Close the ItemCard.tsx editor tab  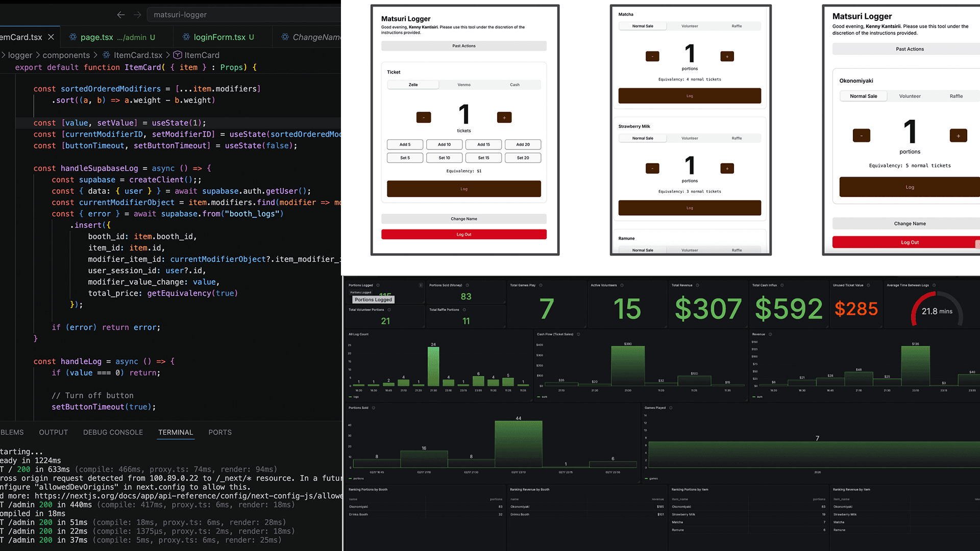pos(51,37)
